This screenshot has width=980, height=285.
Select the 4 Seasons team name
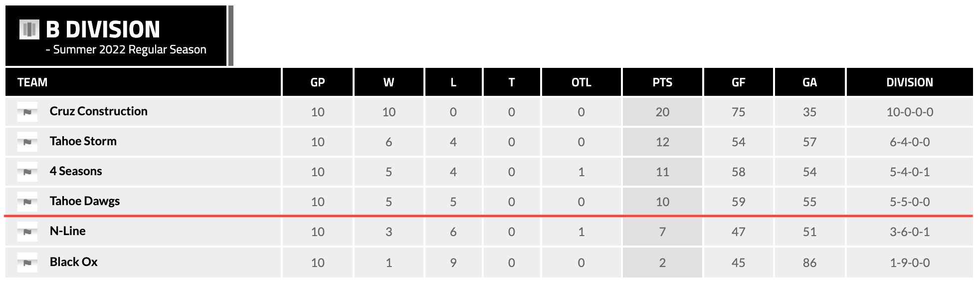tap(75, 171)
